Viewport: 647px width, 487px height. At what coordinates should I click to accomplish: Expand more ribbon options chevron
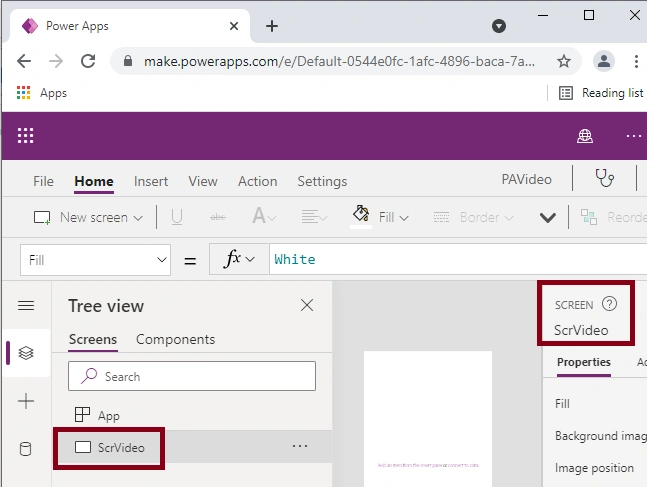(x=548, y=217)
